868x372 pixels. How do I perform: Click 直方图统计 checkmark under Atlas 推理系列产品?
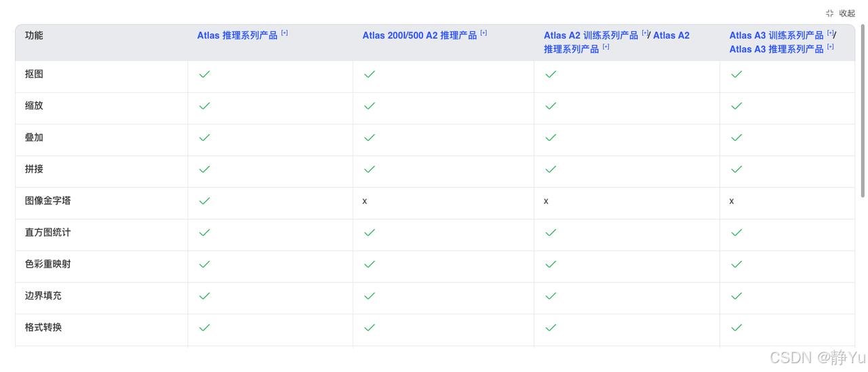(x=204, y=232)
